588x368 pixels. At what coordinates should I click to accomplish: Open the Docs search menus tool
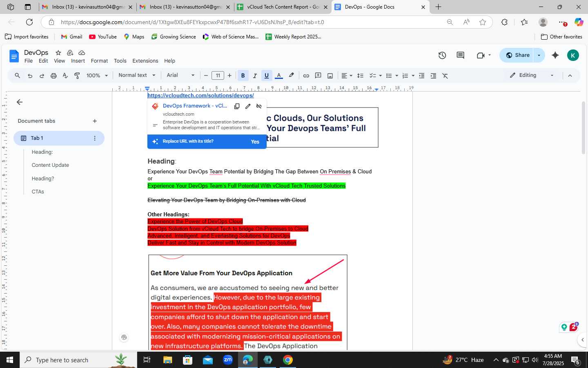[17, 76]
